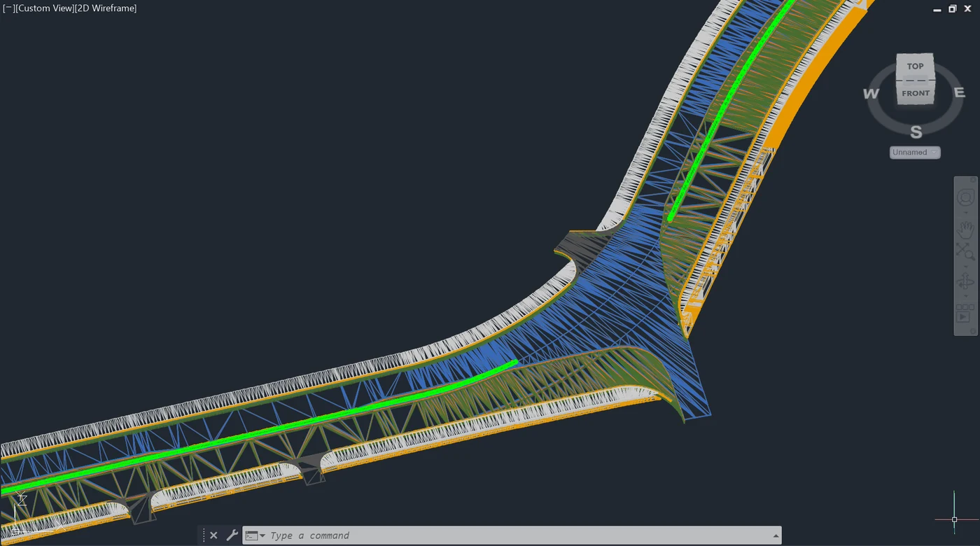
Task: Close the command line window
Action: 213,535
